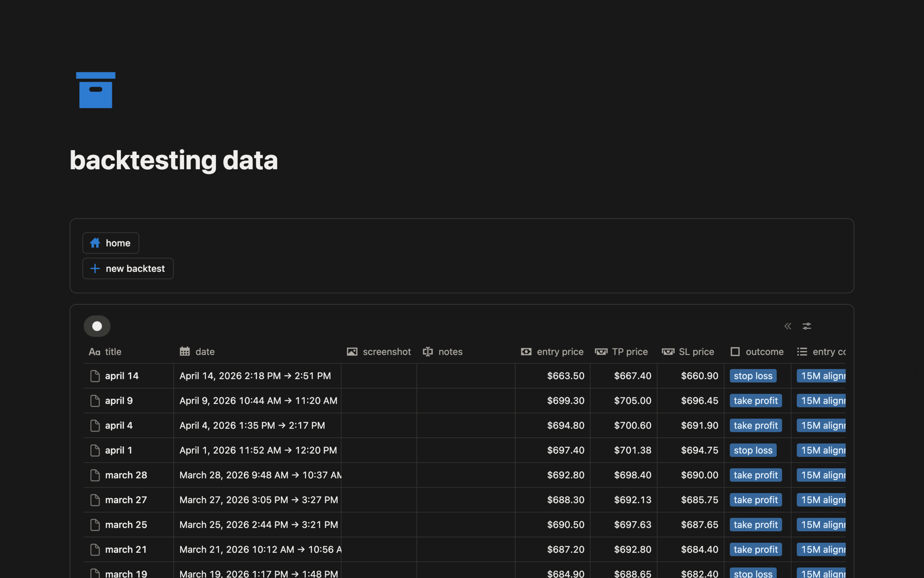The image size is (924, 578).
Task: Click the calendar icon in date header
Action: point(185,351)
